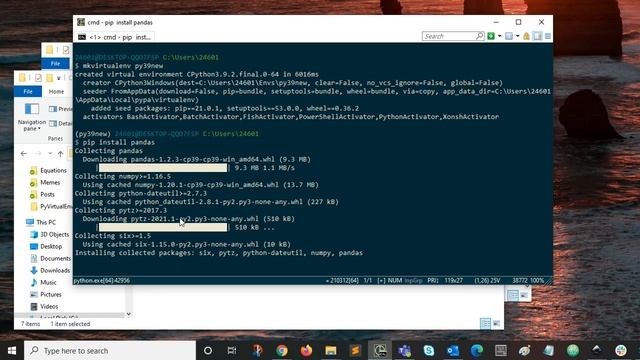Open Google Chrome from taskbar
Image resolution: width=640 pixels, height=360 pixels.
click(x=282, y=351)
